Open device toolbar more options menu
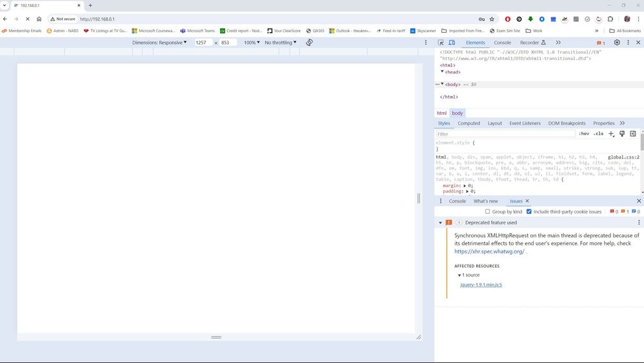The image size is (644, 363). pos(425,43)
